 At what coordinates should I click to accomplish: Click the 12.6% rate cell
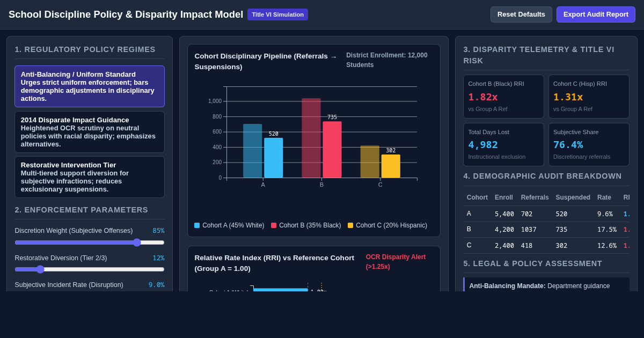coord(607,246)
